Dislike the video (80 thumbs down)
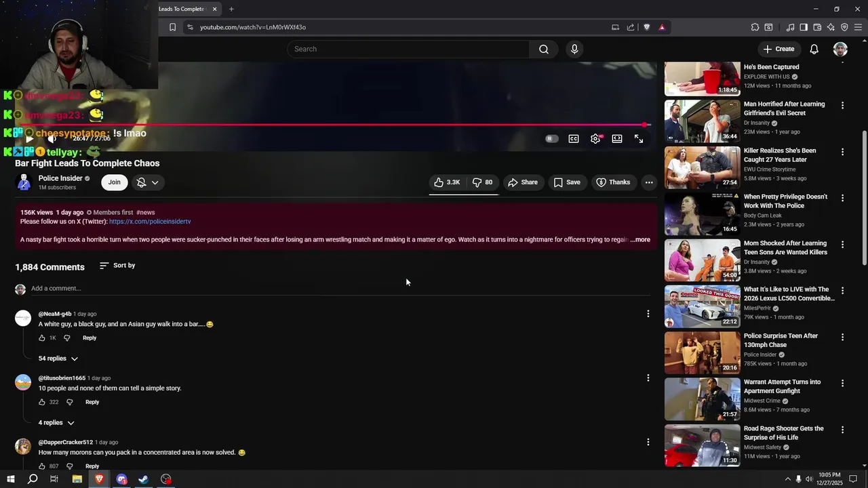This screenshot has width=868, height=488. click(482, 182)
